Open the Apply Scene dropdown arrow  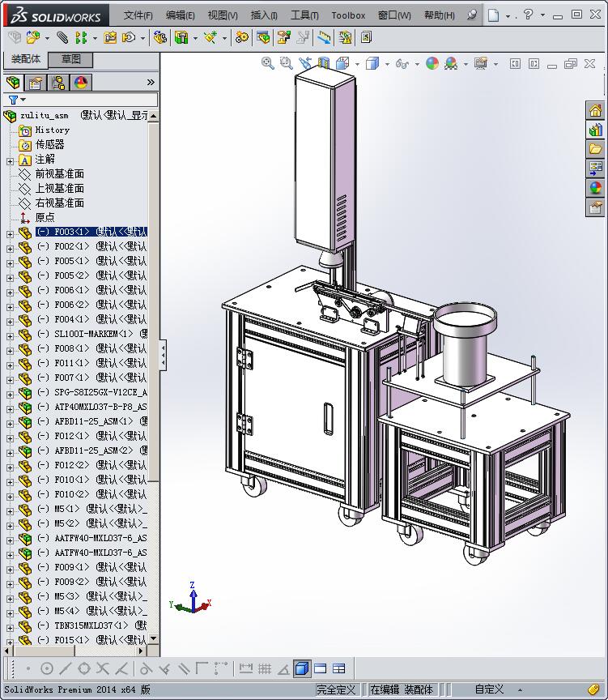466,64
